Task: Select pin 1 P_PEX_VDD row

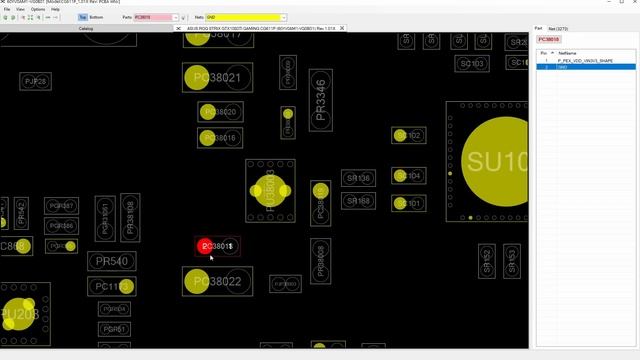Action: (586, 60)
